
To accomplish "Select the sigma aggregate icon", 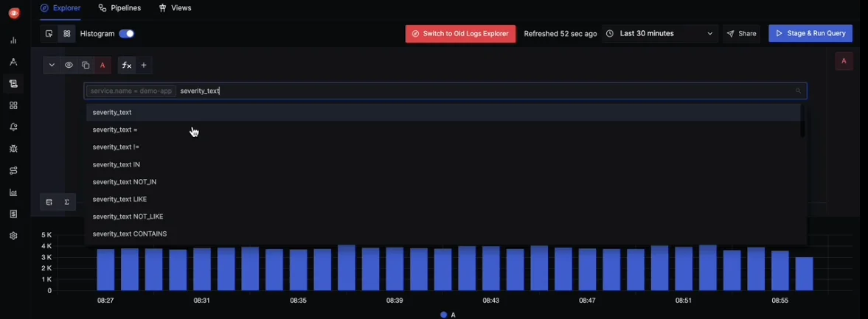I will point(66,202).
